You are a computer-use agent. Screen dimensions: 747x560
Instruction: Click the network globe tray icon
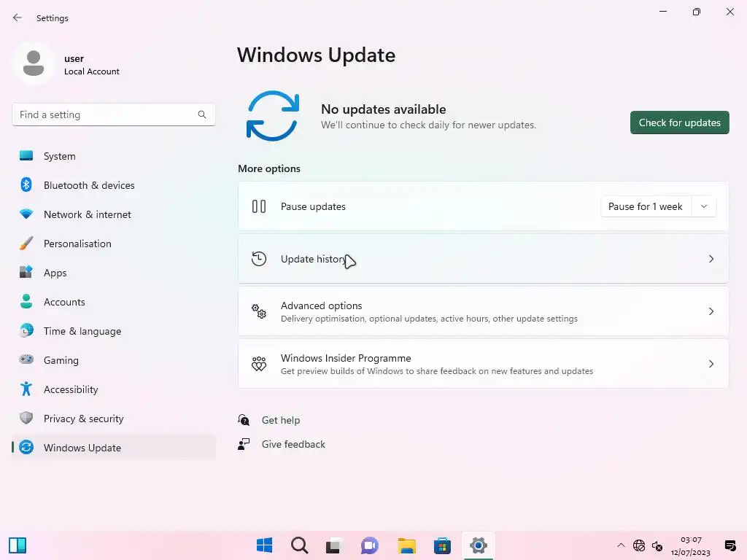point(639,545)
